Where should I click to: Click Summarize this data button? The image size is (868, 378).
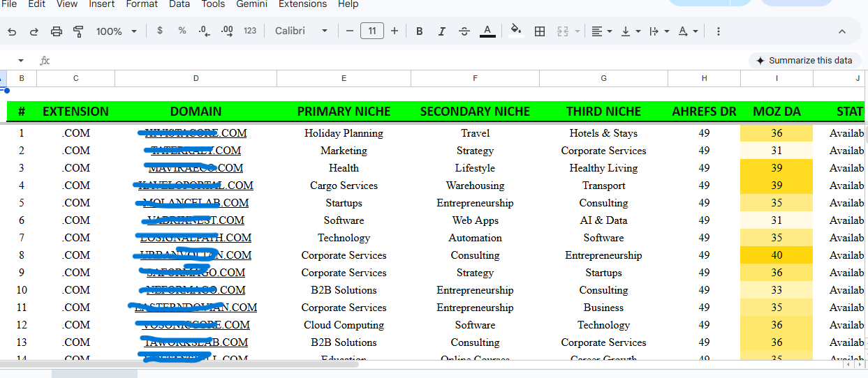804,61
